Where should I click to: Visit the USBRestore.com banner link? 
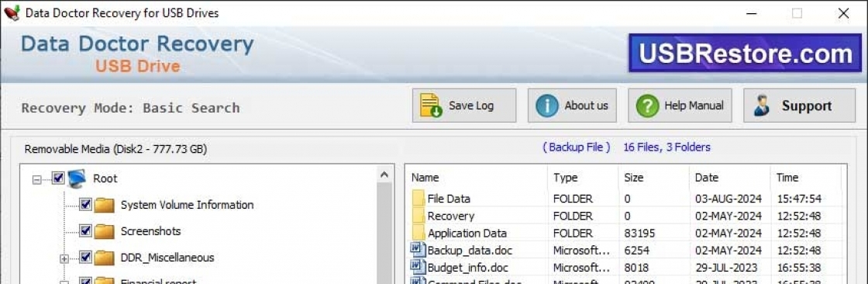coord(745,54)
